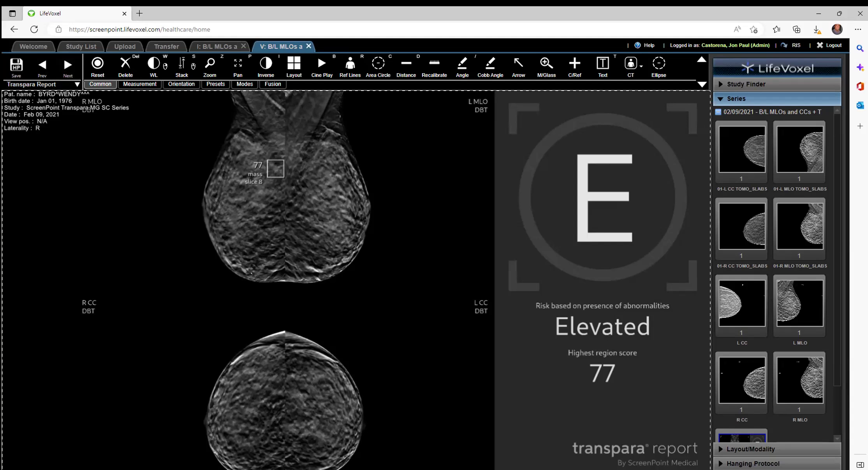Click the Help link
This screenshot has width=868, height=470.
point(644,45)
